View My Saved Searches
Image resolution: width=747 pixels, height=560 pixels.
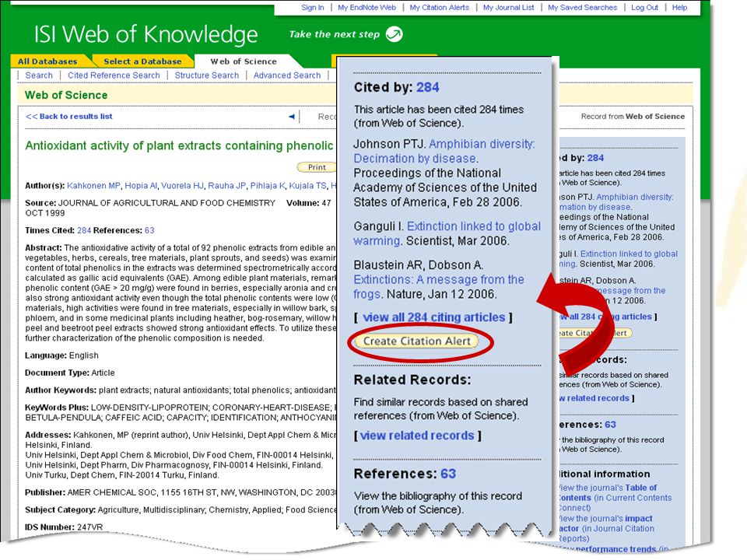[582, 8]
